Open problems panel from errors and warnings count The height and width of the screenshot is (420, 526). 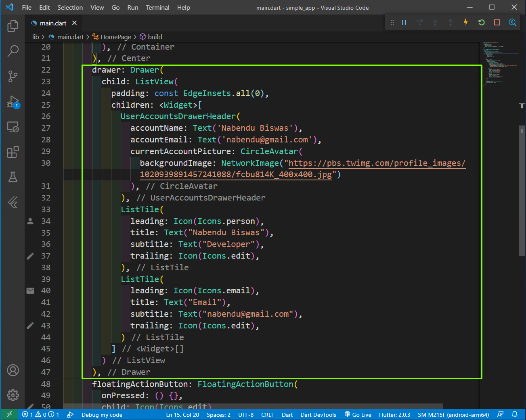pyautogui.click(x=40, y=414)
